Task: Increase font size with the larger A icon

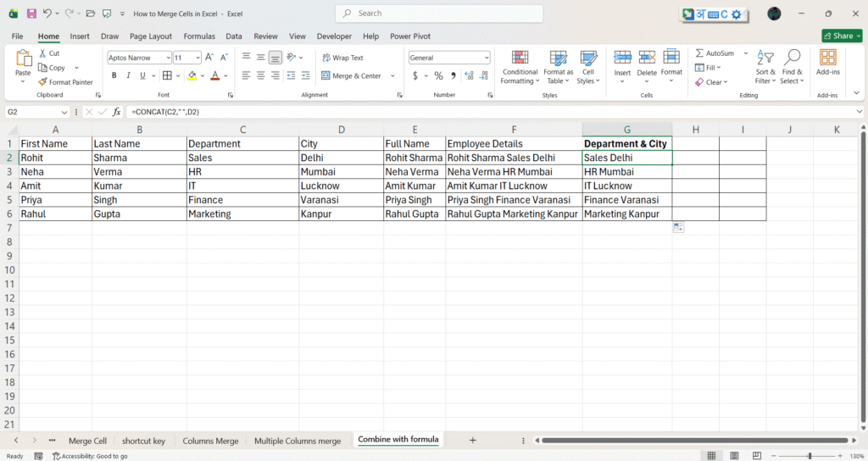Action: tap(209, 57)
